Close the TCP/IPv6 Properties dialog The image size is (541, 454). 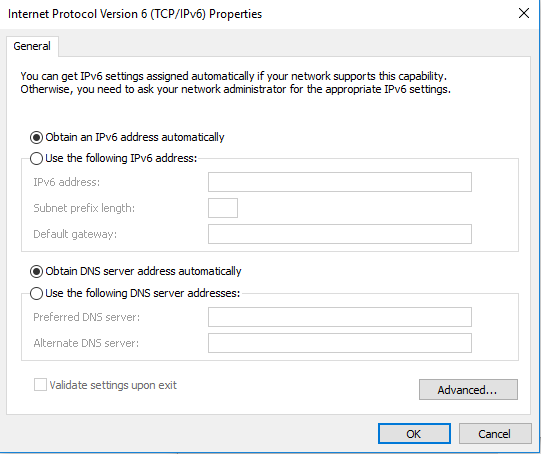[524, 14]
